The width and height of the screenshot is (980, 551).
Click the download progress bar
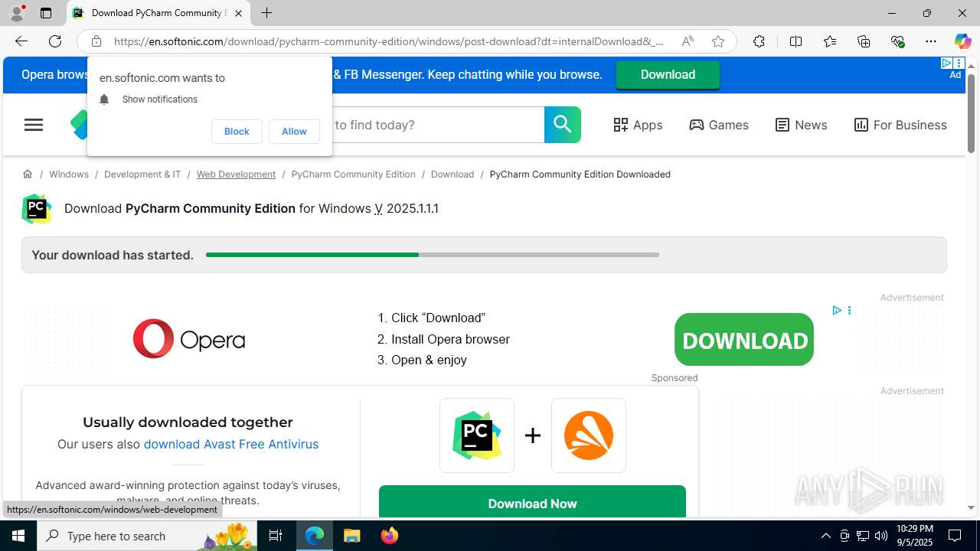(433, 255)
